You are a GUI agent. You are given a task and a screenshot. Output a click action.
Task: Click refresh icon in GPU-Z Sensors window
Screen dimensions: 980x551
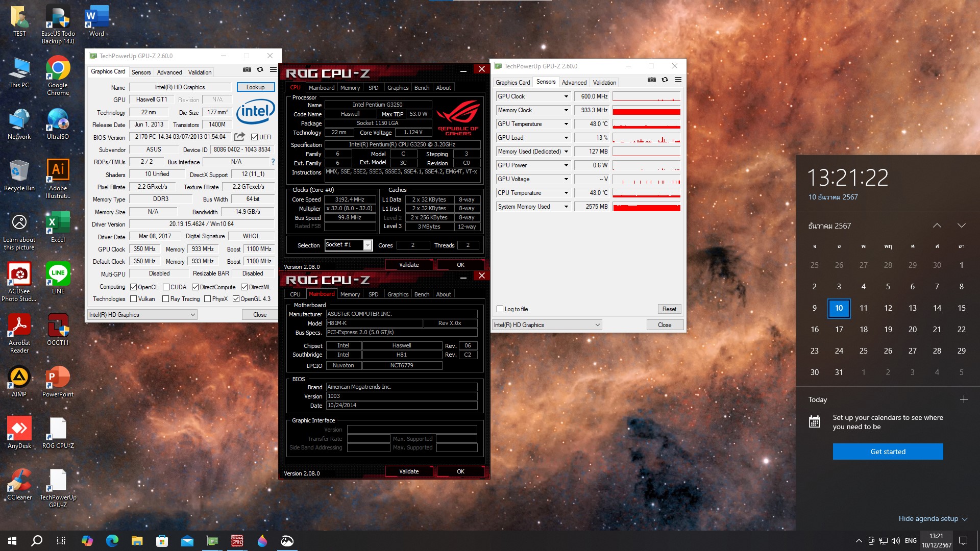[665, 80]
